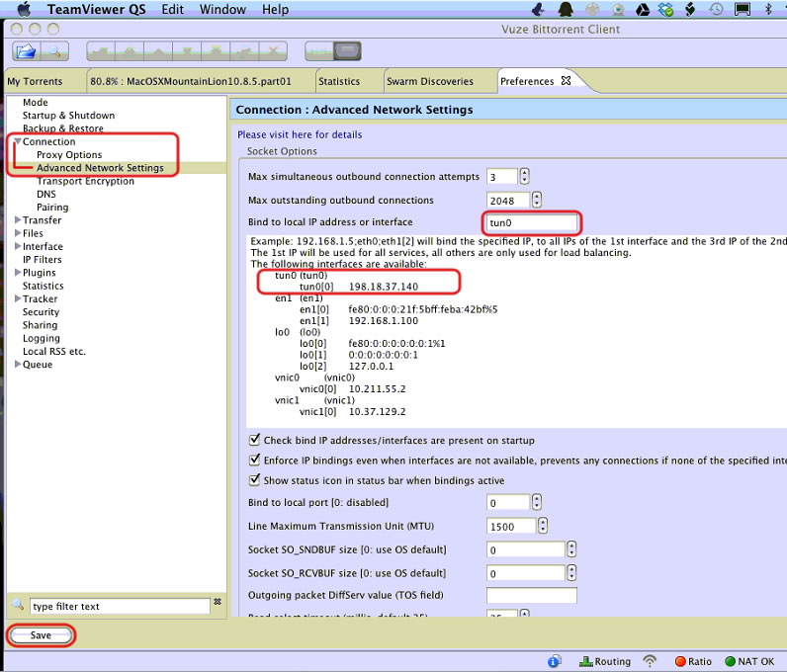Select Proxy Options in the tree
The width and height of the screenshot is (787, 672).
coord(69,154)
